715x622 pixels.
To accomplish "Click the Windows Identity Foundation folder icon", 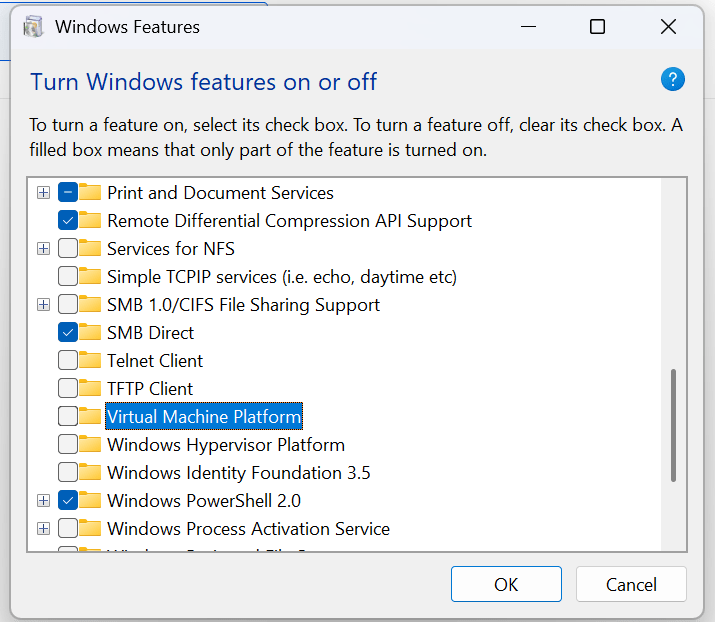I will (x=90, y=472).
